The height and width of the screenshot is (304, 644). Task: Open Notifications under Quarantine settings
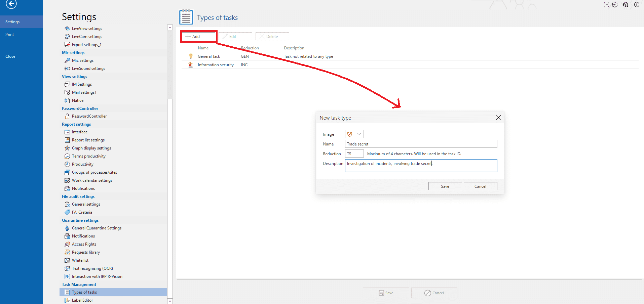83,236
